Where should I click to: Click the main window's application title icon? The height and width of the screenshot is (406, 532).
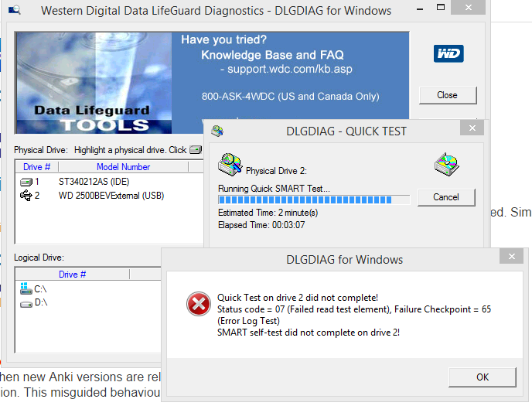point(15,10)
